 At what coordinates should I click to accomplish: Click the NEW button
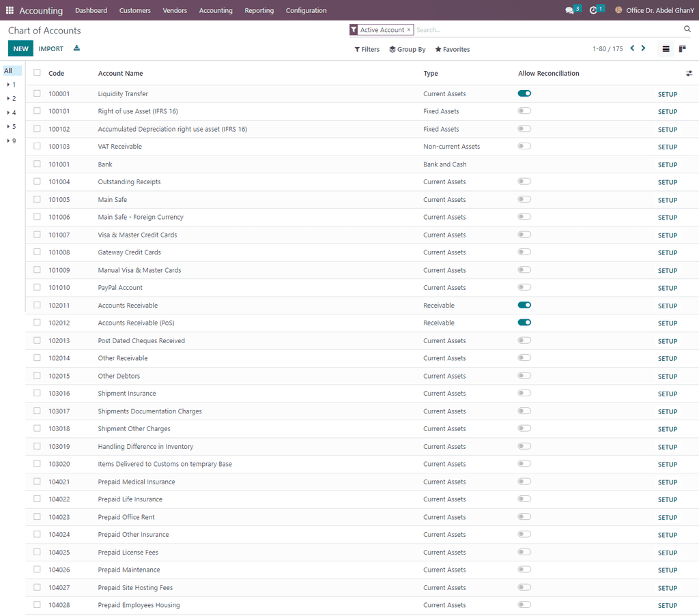[x=20, y=48]
